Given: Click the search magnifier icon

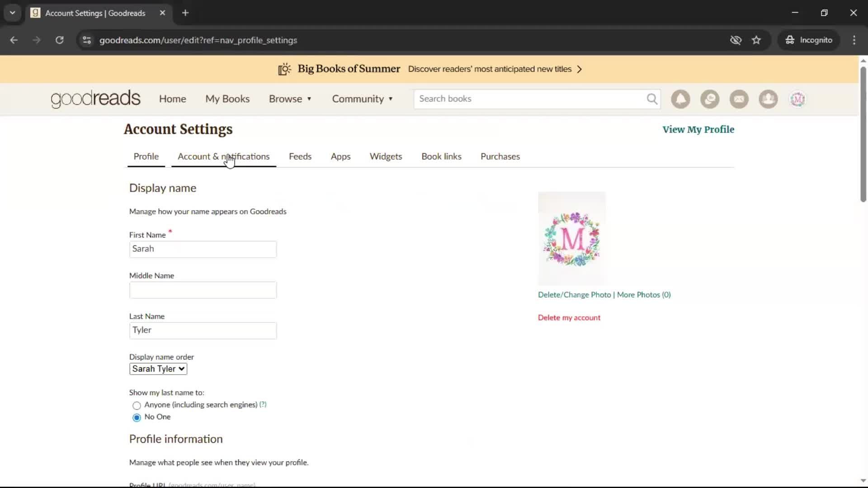Looking at the screenshot, I should [x=652, y=99].
